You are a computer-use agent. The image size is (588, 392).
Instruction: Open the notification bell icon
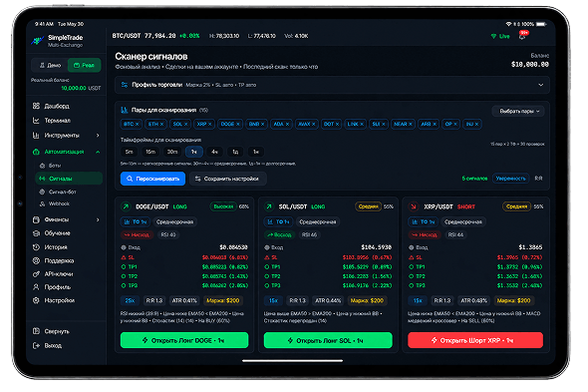coord(521,36)
